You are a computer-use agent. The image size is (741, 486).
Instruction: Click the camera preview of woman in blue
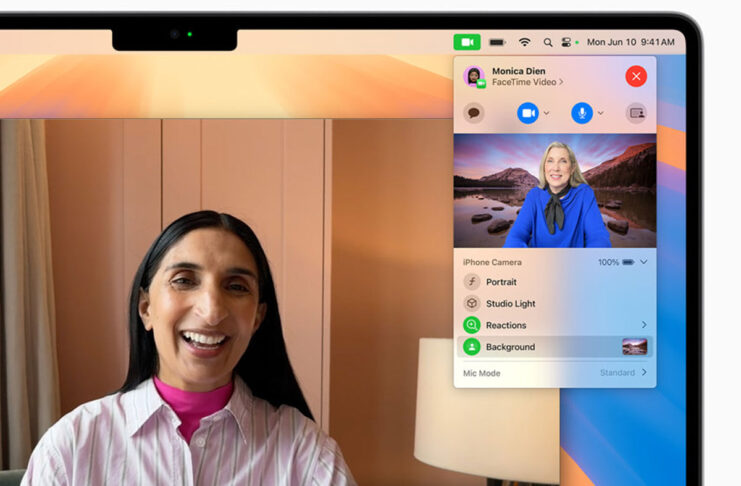click(555, 191)
